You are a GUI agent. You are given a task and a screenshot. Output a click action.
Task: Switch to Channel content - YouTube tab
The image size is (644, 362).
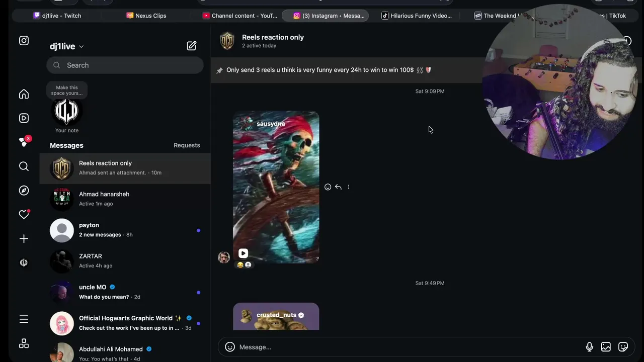point(240,16)
